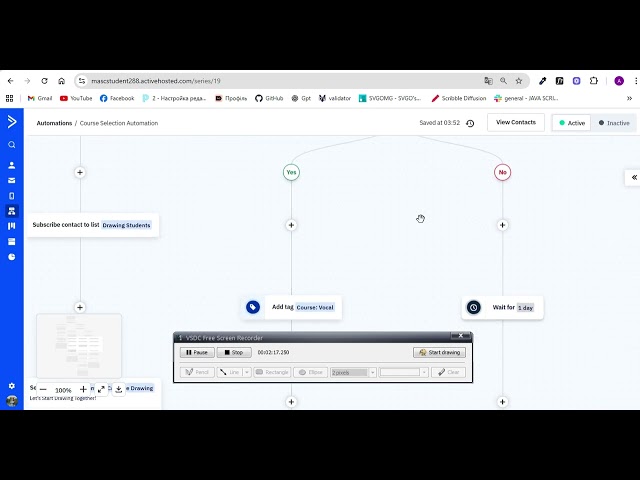Open the YouTube bookmark
The width and height of the screenshot is (640, 480).
(76, 98)
